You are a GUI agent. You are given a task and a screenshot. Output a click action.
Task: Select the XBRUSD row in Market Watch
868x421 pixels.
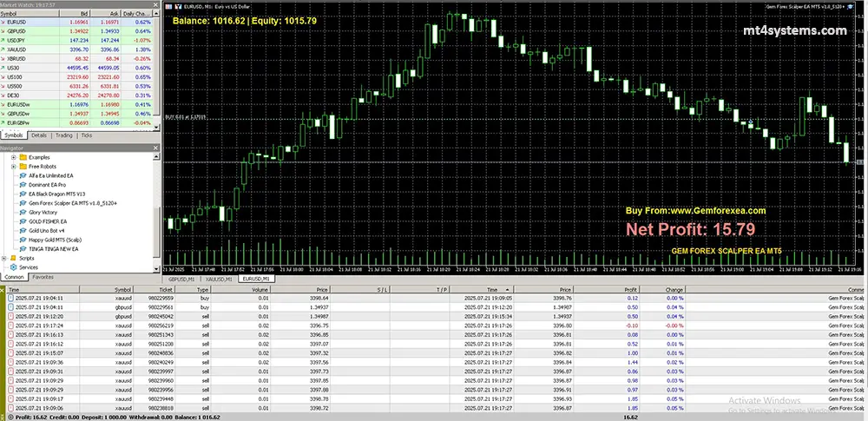(x=76, y=58)
